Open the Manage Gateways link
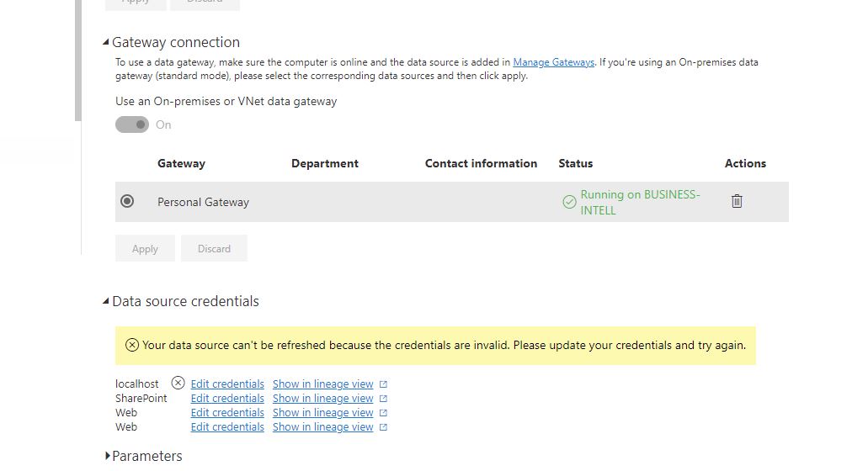Screen dimensions: 868x471 (x=554, y=62)
